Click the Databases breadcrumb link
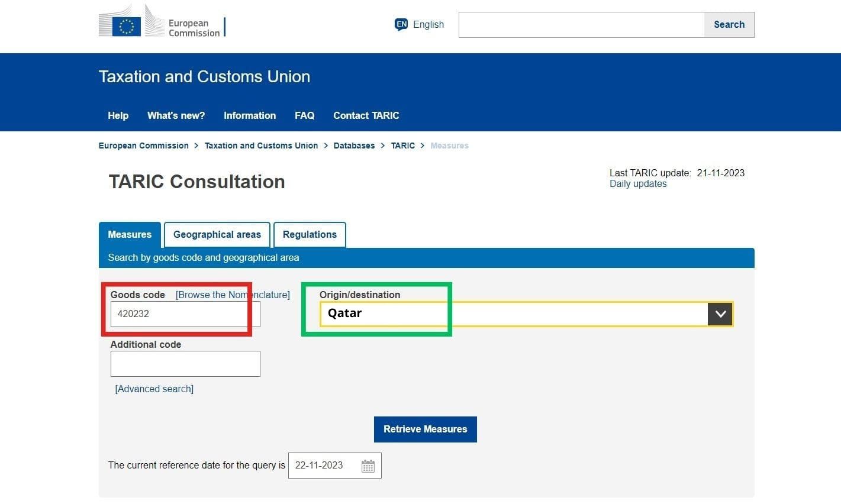Viewport: 841px width, 504px height. [354, 146]
